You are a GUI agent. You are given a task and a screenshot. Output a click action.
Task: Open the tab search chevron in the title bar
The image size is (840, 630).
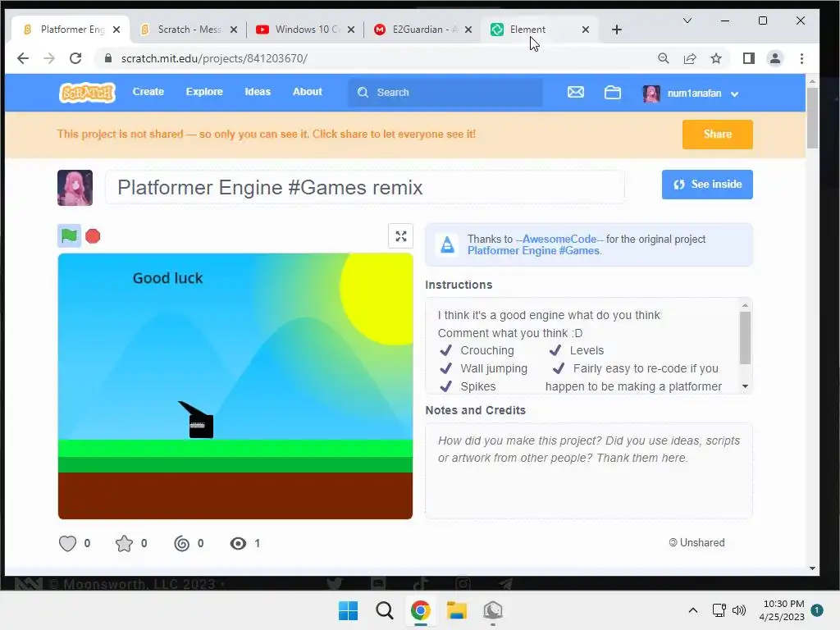pyautogui.click(x=687, y=21)
